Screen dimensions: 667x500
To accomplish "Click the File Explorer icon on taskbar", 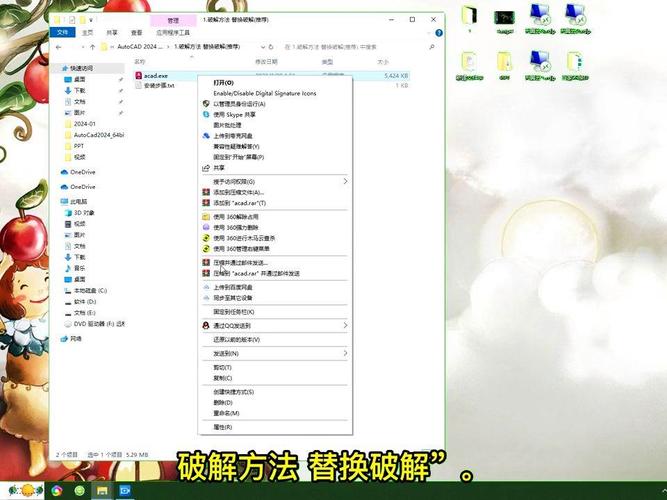I will click(102, 491).
